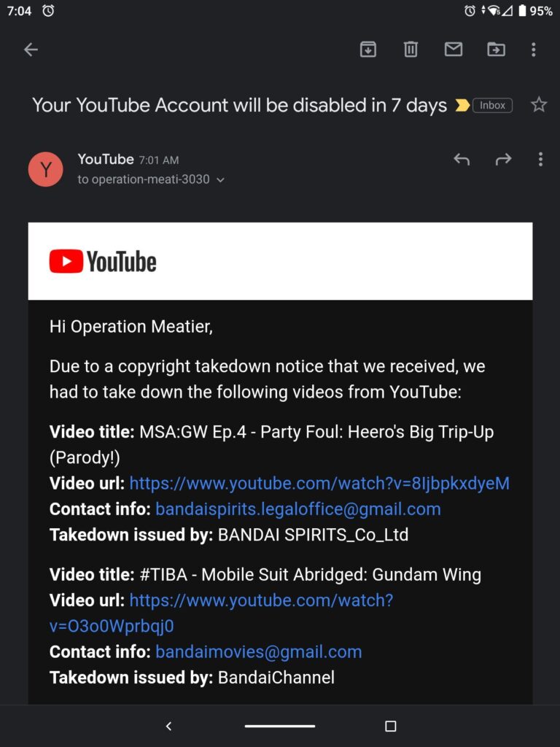The width and height of the screenshot is (560, 747).
Task: Forward this message
Action: tap(503, 159)
